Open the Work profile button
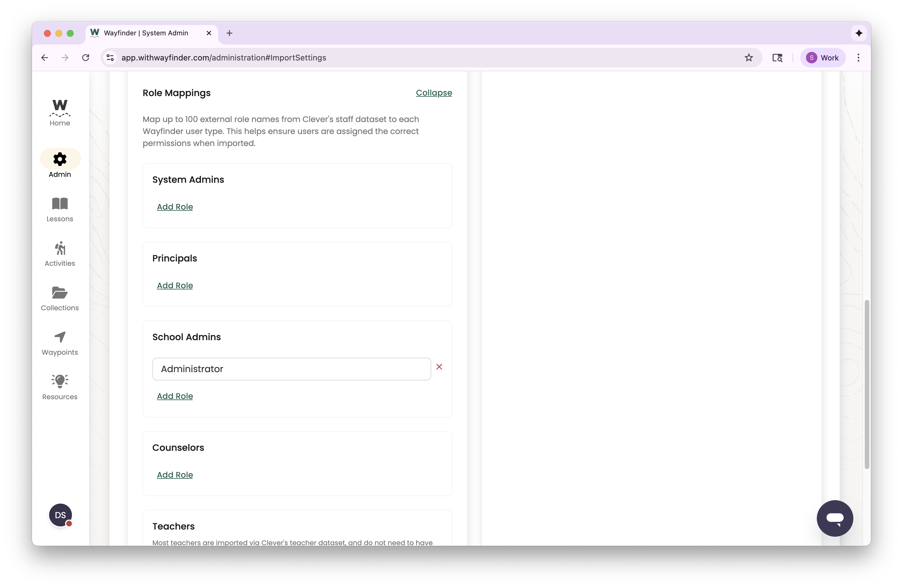Image resolution: width=903 pixels, height=588 pixels. click(x=823, y=58)
